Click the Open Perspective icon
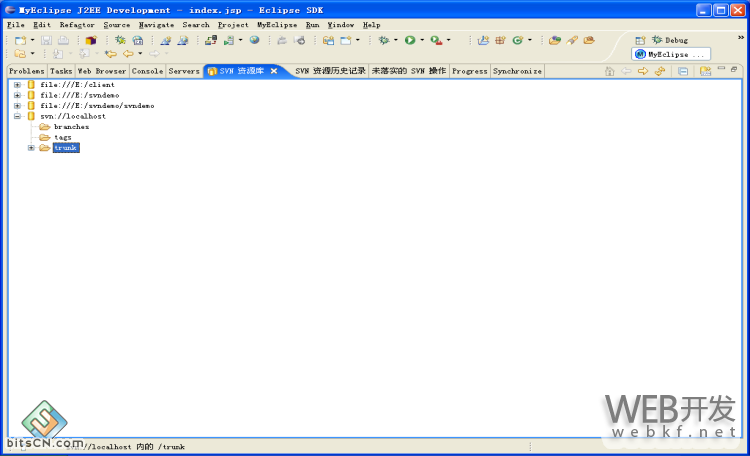This screenshot has height=456, width=750. click(x=640, y=40)
